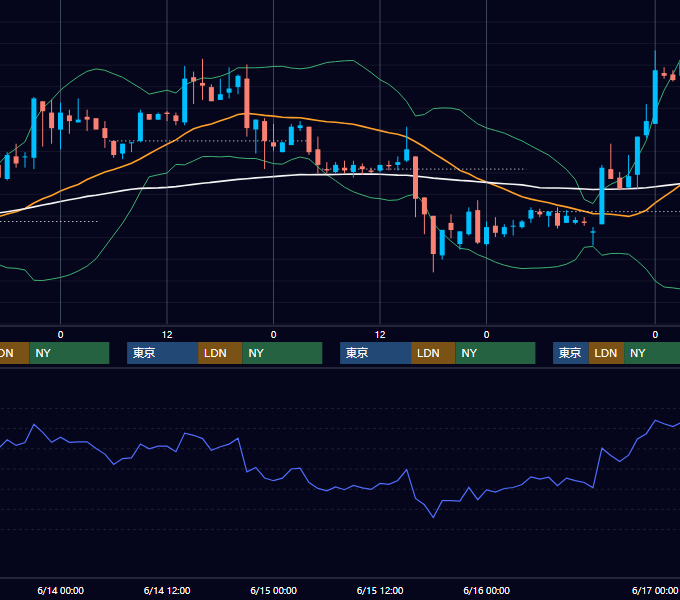Click the 6/17 00:00 date label
Image resolution: width=680 pixels, height=600 pixels.
pos(655,590)
